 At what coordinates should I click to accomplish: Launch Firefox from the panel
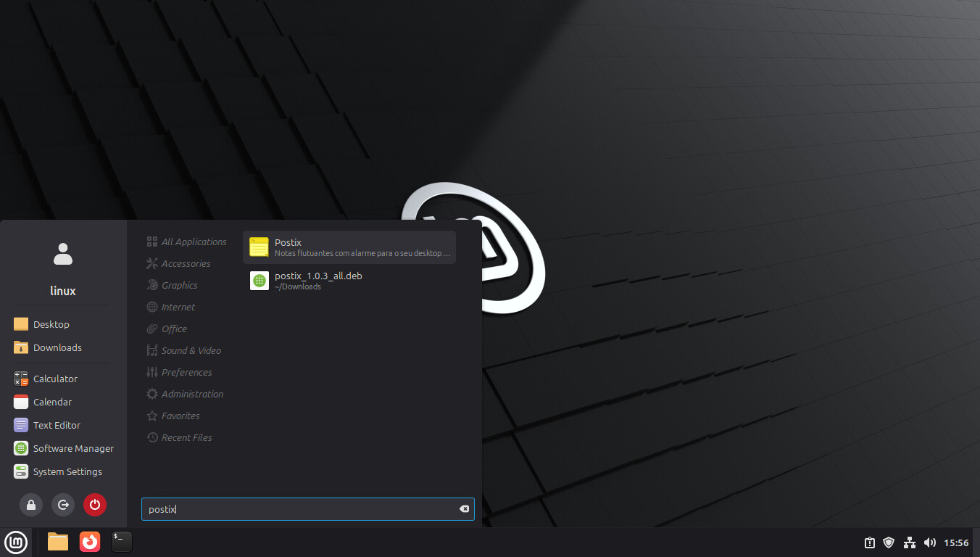(90, 542)
